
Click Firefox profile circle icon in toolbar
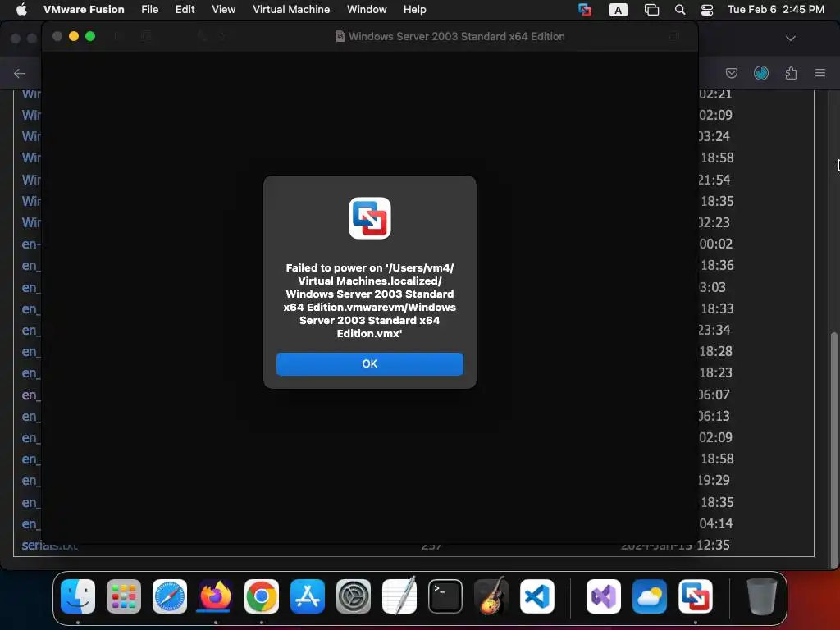761,73
